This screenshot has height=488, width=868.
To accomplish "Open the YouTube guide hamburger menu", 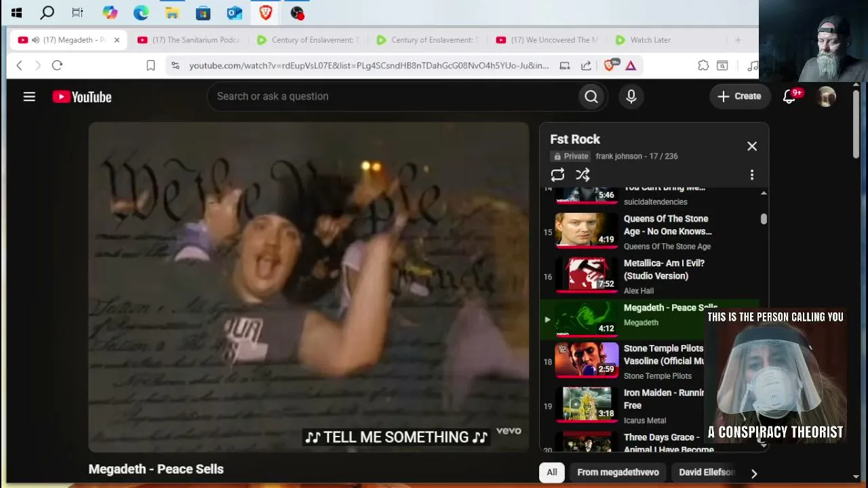I will (x=29, y=97).
